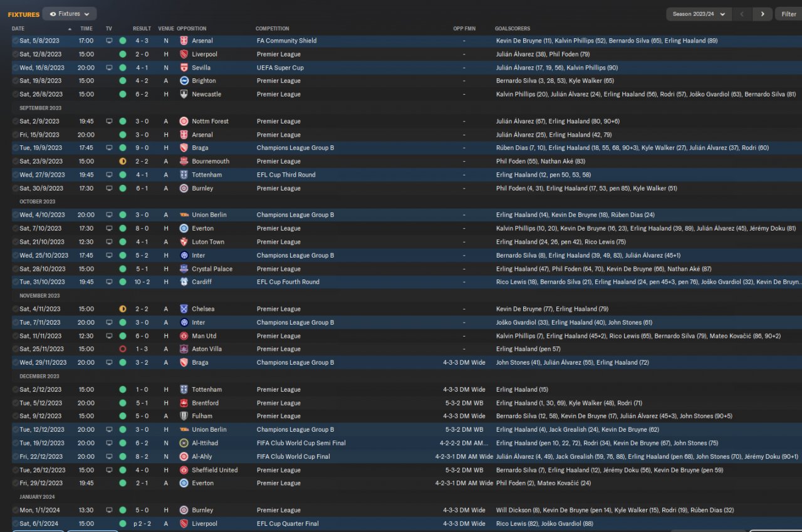Sort by the Opposition column header
The width and height of the screenshot is (802, 532).
click(191, 29)
